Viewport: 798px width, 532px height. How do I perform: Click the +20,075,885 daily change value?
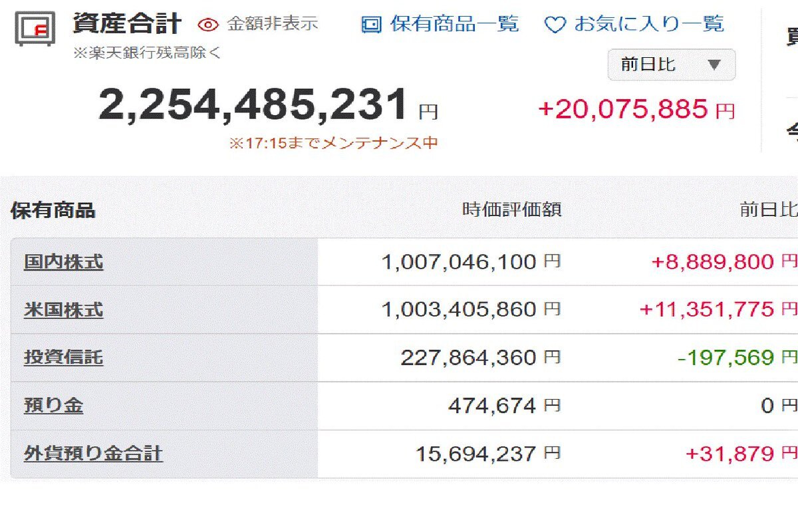624,109
